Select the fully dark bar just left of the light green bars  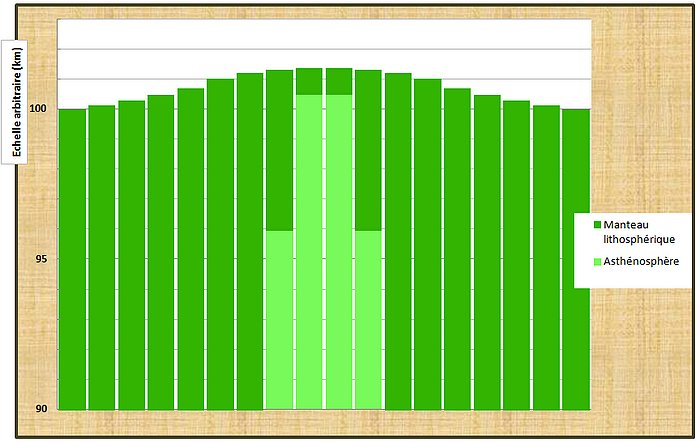(250, 241)
